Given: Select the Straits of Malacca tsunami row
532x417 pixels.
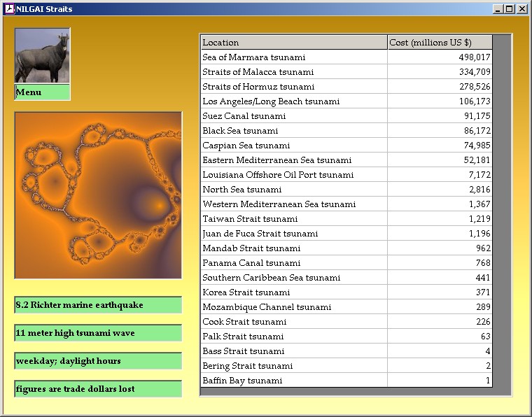Looking at the screenshot, I should click(293, 72).
